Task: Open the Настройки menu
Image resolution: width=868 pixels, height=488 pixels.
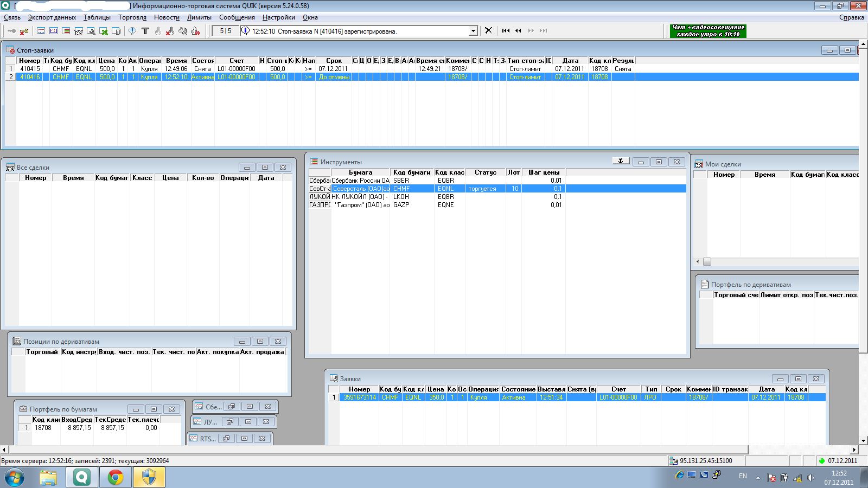Action: point(279,17)
